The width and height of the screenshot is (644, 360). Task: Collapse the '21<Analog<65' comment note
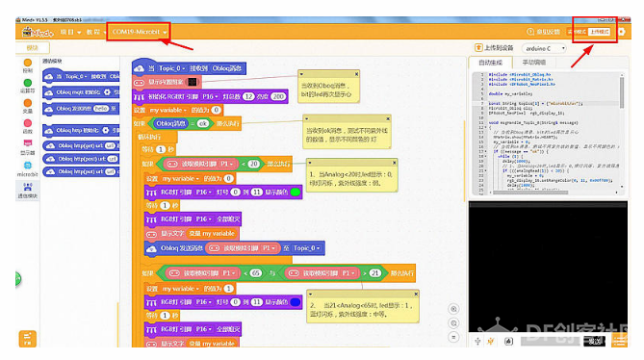311,294
